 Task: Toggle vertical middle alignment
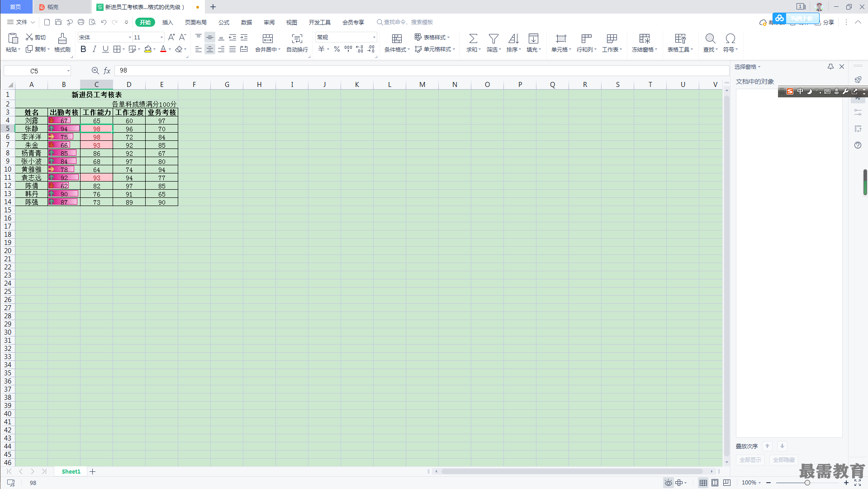(210, 37)
